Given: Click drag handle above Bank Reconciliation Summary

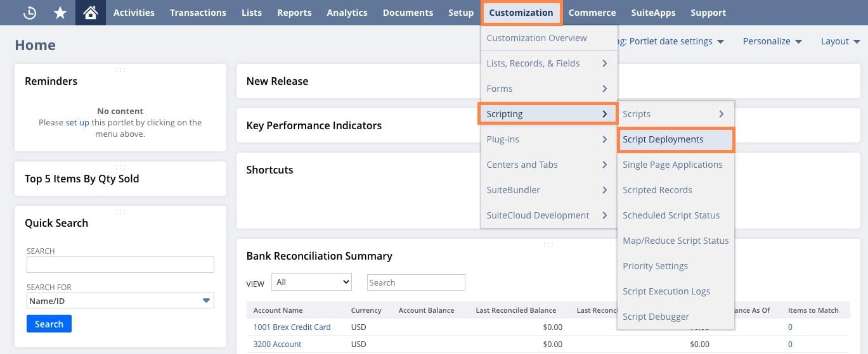Looking at the screenshot, I should click(548, 244).
